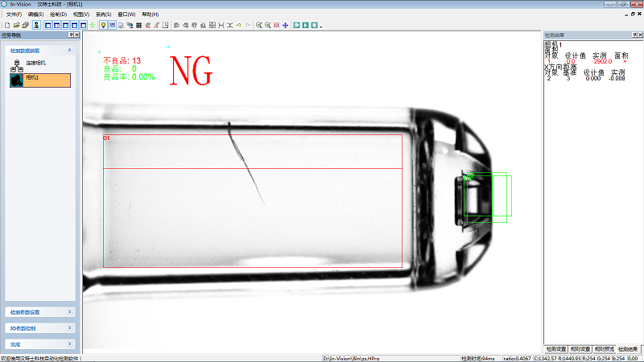Click the blue pan arrows icon
This screenshot has width=644, height=362.
click(x=285, y=25)
